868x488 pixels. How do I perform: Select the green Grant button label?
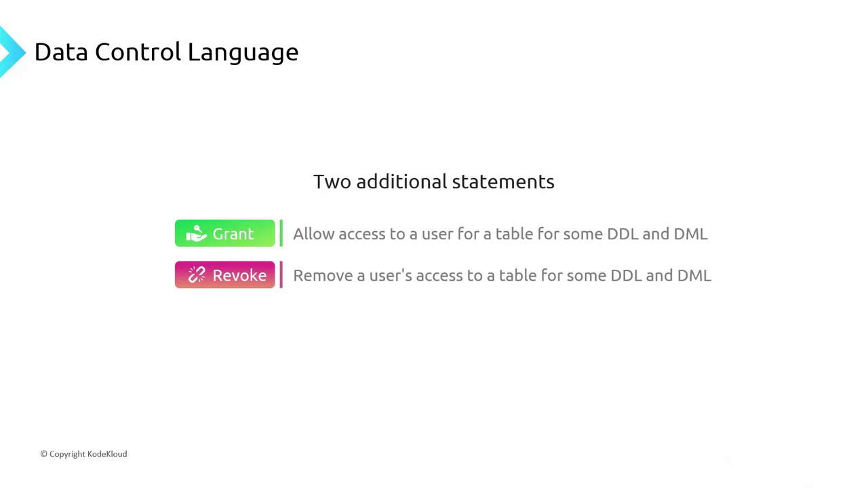[233, 234]
